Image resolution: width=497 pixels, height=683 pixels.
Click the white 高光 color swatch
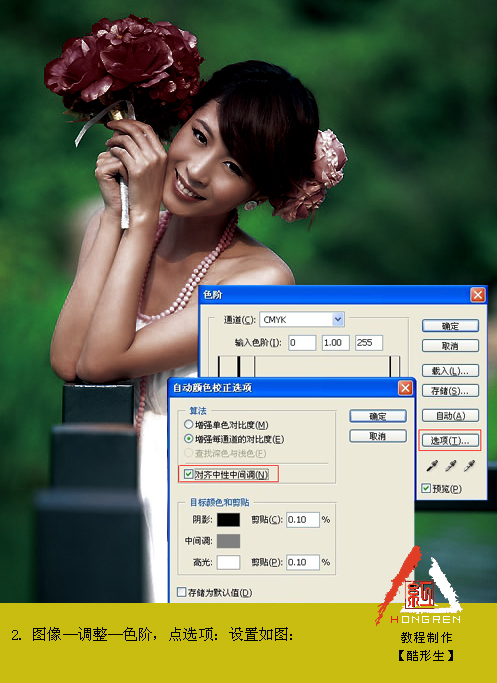pyautogui.click(x=228, y=562)
